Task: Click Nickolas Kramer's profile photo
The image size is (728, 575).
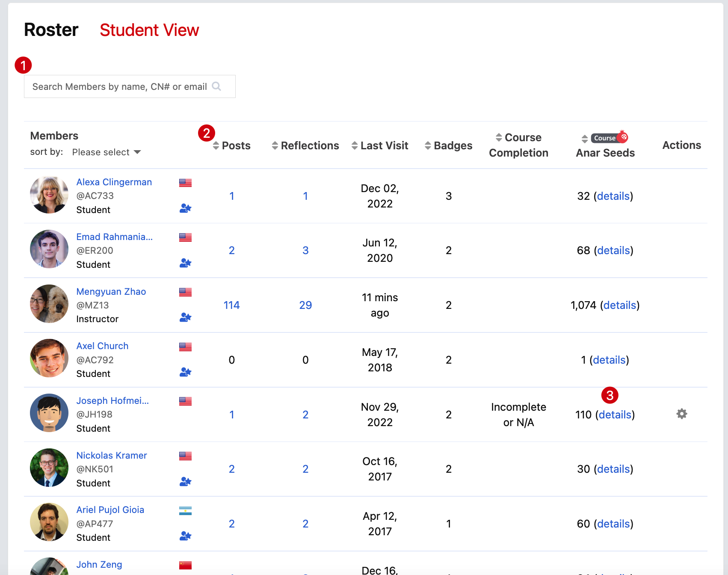Action: point(49,468)
